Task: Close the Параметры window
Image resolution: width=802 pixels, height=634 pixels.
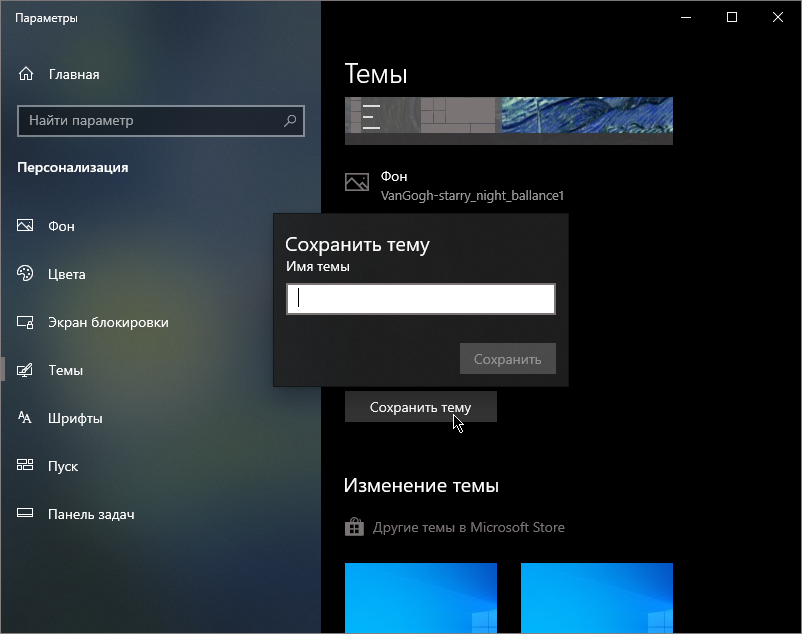Action: pyautogui.click(x=777, y=17)
